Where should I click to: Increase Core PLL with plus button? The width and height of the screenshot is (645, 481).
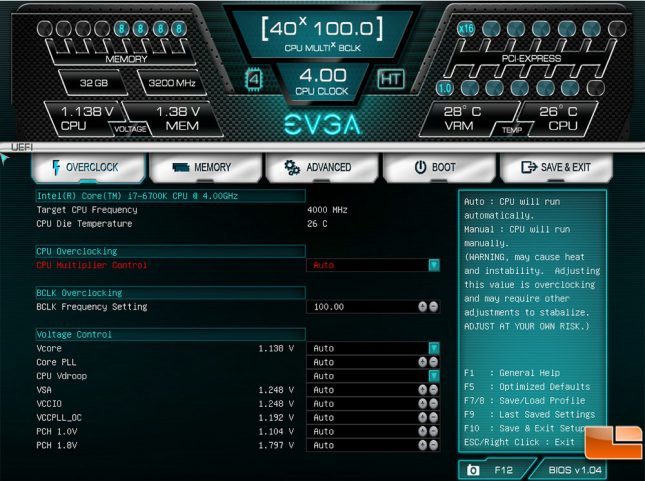click(422, 362)
